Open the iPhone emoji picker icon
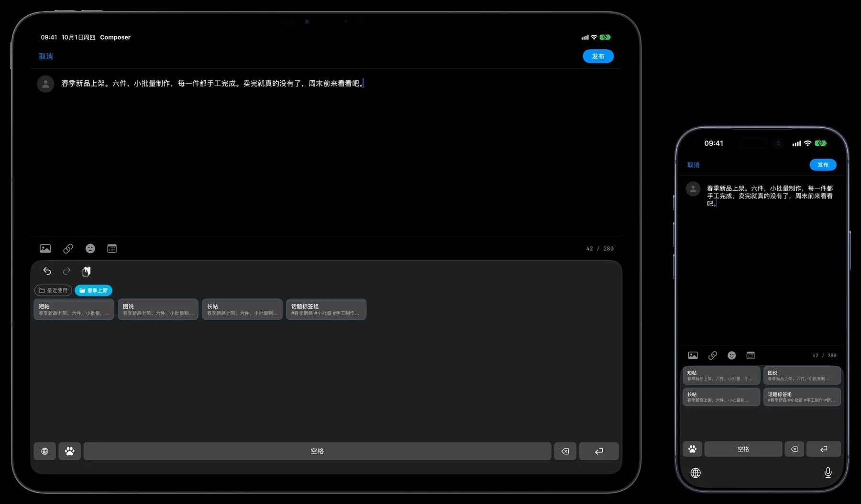The width and height of the screenshot is (861, 504). click(x=732, y=355)
